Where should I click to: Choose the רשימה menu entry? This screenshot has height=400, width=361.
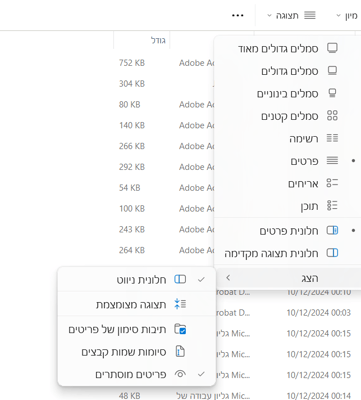click(304, 138)
